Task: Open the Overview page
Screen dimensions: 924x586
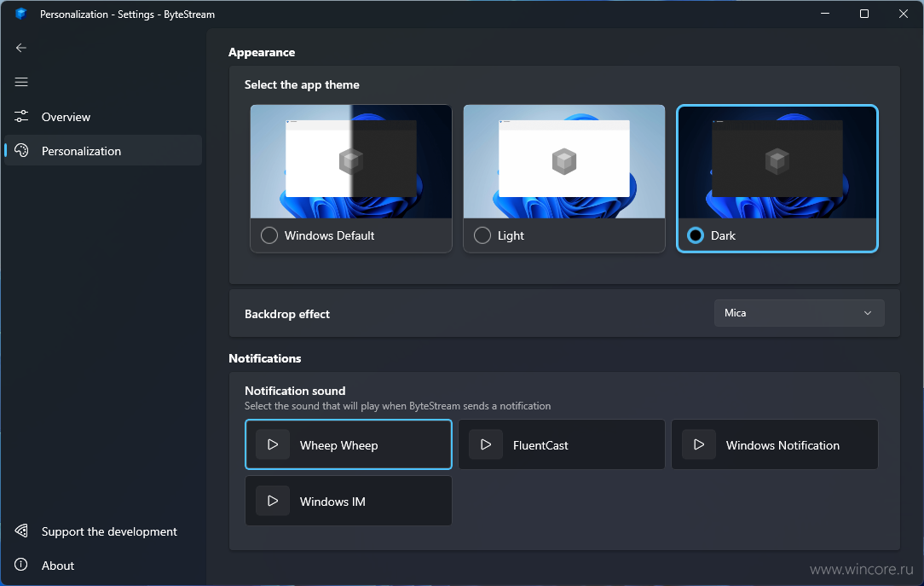Action: click(x=103, y=117)
